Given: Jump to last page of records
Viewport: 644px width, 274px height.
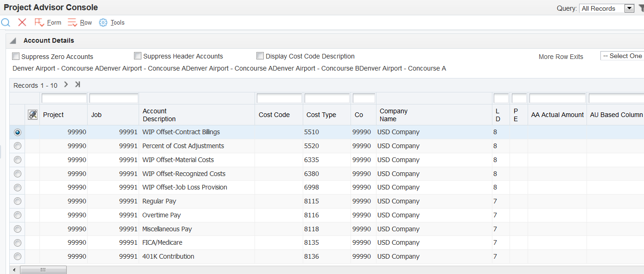Looking at the screenshot, I should 77,85.
